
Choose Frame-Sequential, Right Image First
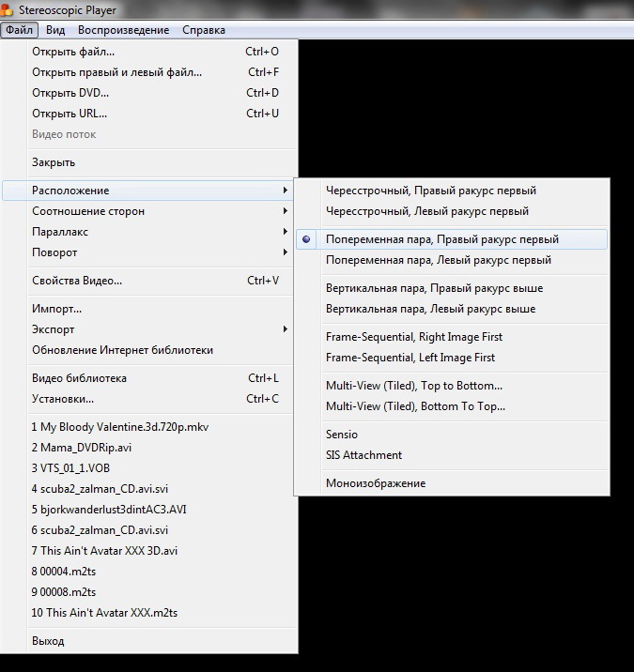click(452, 337)
